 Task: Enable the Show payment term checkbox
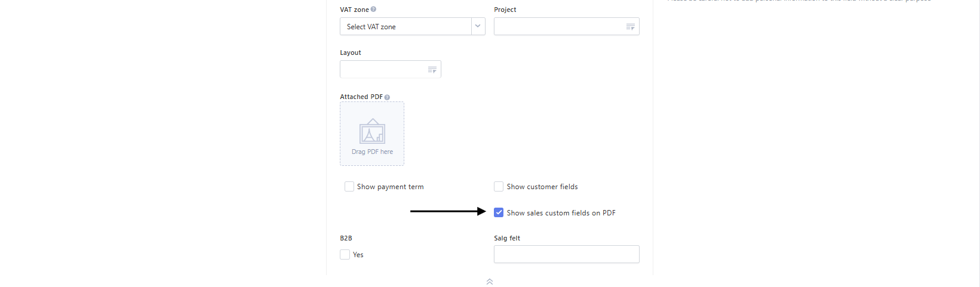[x=349, y=187]
